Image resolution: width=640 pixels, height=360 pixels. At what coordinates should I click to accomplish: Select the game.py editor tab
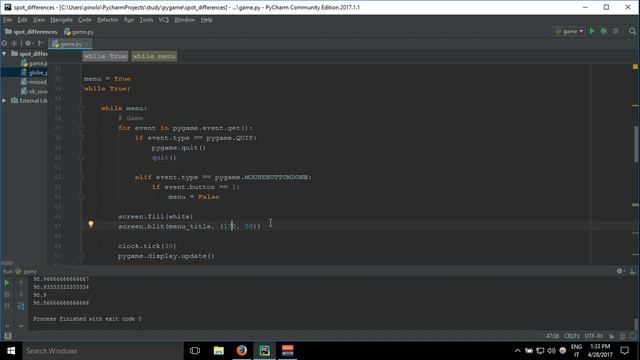[70, 44]
